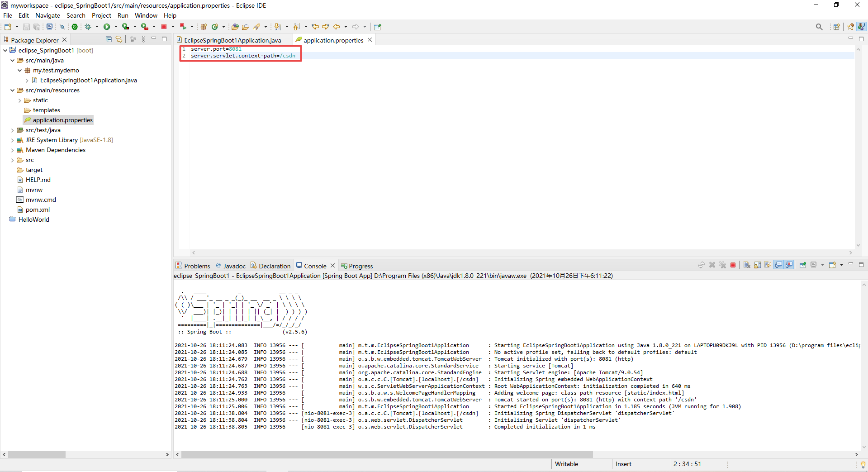This screenshot has width=868, height=472.
Task: Click the tip lightbulb in status bar
Action: (863, 464)
